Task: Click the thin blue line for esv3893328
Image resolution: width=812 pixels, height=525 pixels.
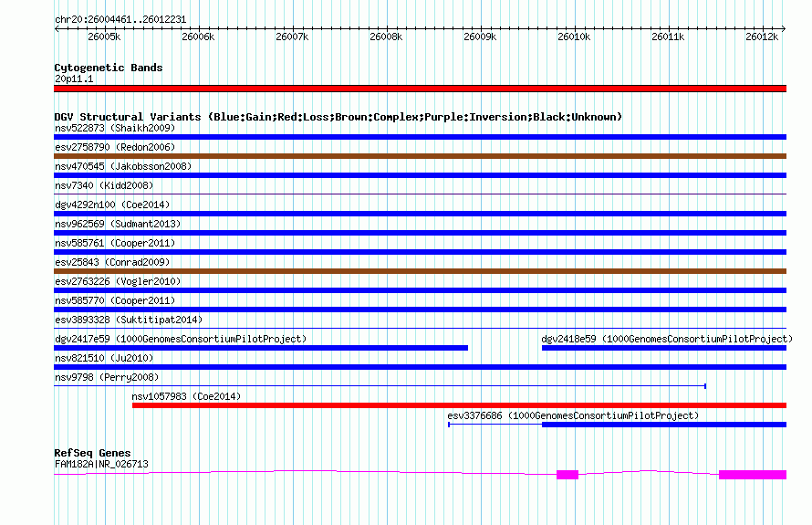Action: 420,328
